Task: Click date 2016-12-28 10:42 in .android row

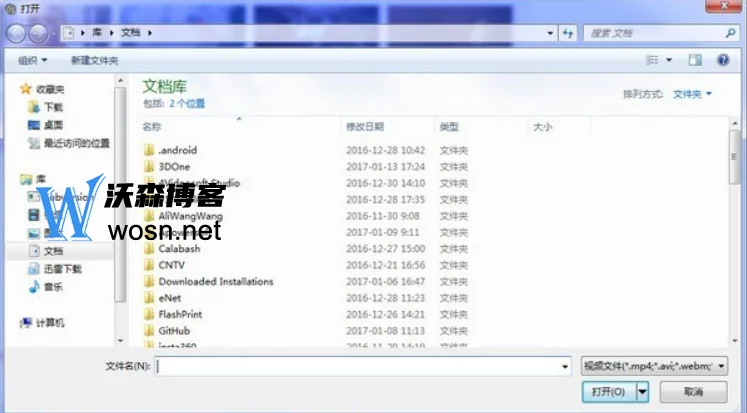Action: (x=385, y=150)
